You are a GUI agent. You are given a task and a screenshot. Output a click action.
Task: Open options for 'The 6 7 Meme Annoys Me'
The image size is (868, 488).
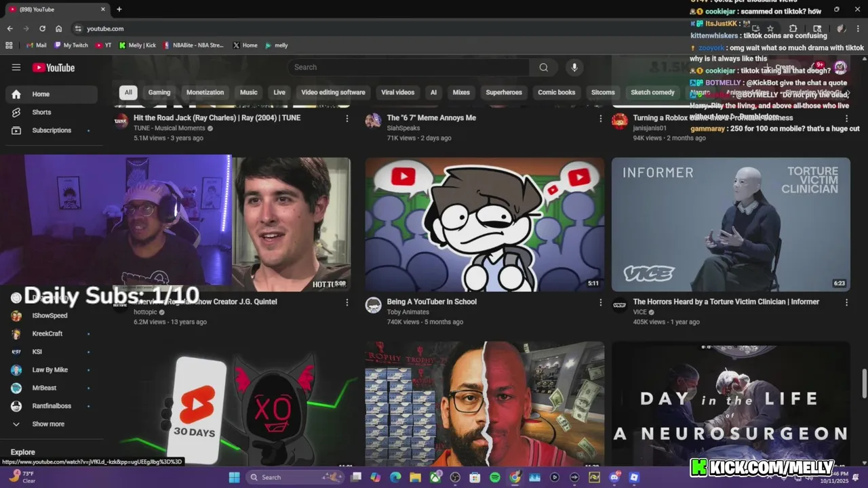coord(600,119)
